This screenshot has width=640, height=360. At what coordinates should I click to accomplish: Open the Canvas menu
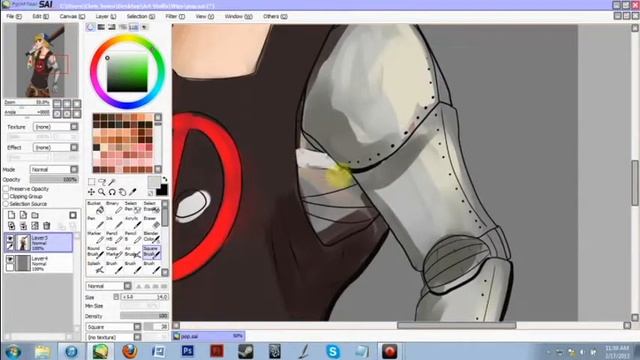[x=72, y=16]
